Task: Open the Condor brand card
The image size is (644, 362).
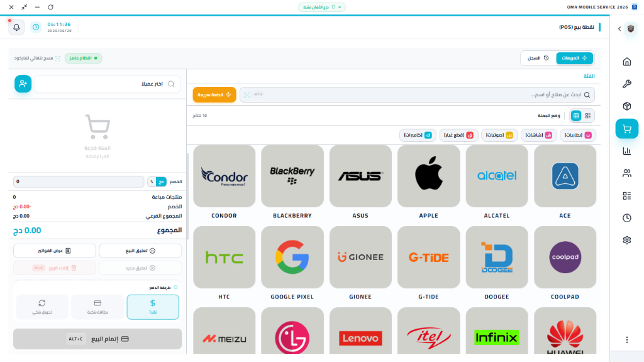Action: click(x=225, y=176)
